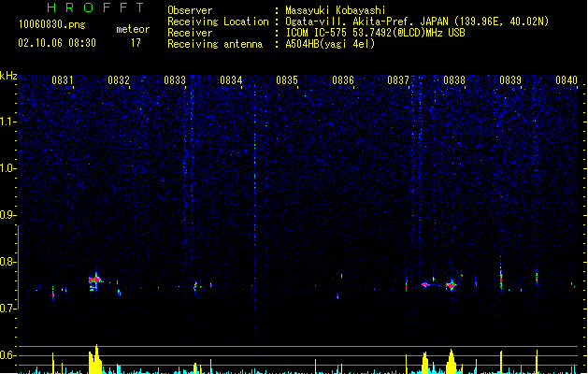Click the meteor count value 17

pyautogui.click(x=136, y=43)
